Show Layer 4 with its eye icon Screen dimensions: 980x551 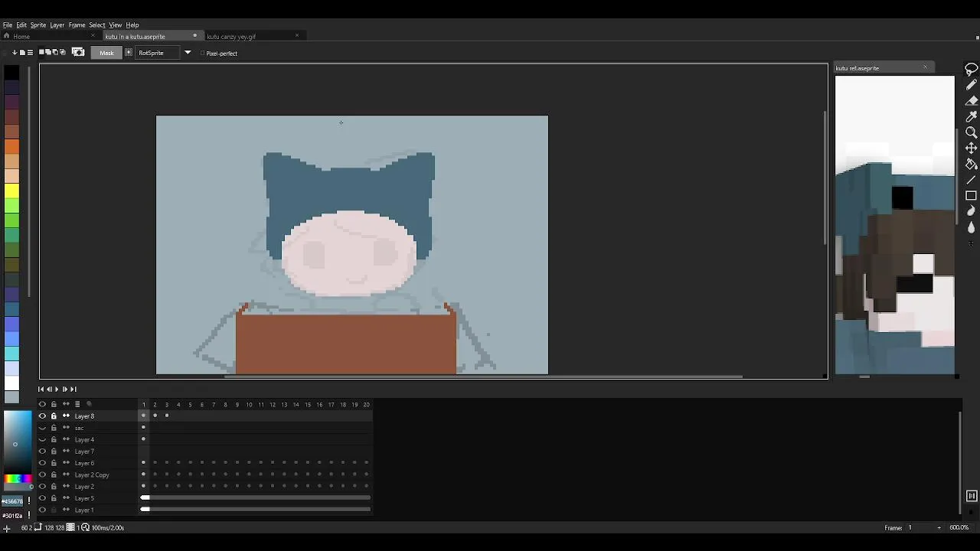click(42, 439)
